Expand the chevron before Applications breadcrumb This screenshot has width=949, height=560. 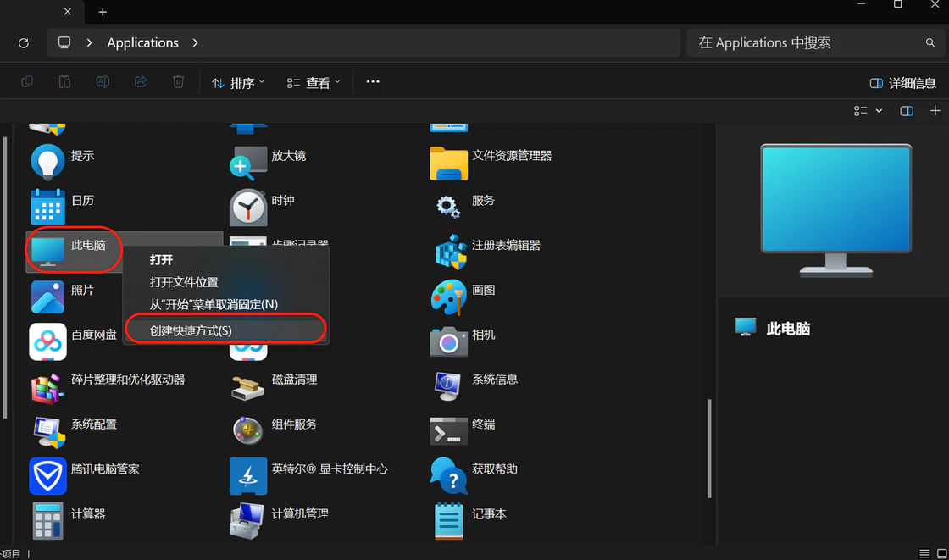click(x=90, y=43)
